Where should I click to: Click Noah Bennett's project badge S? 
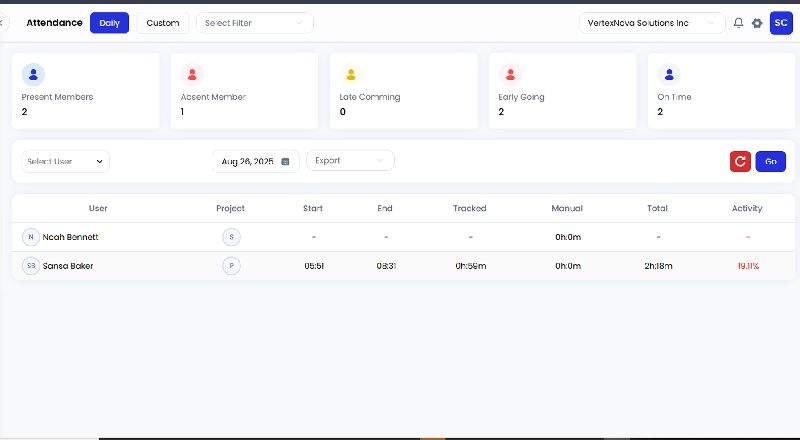tap(231, 237)
